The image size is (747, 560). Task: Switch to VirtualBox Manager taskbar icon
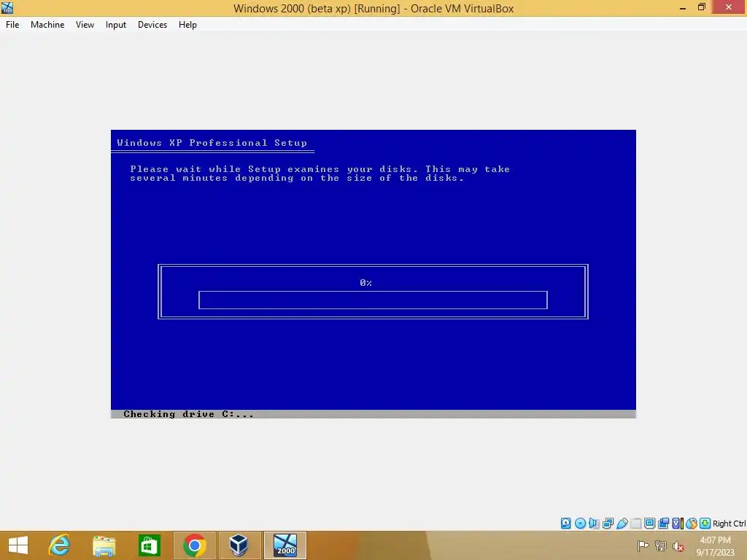(x=239, y=545)
